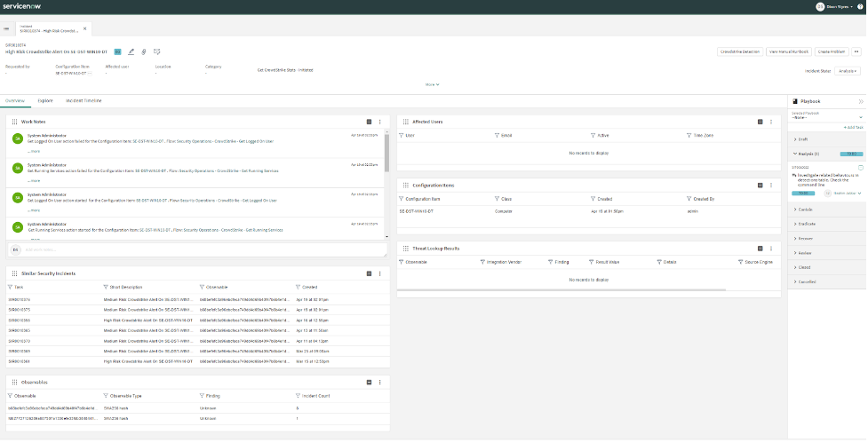Expand the Contain playbook stage

tap(827, 210)
